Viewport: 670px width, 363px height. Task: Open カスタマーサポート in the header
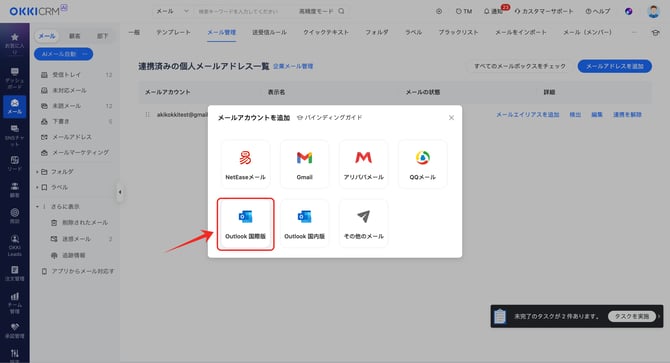(543, 11)
